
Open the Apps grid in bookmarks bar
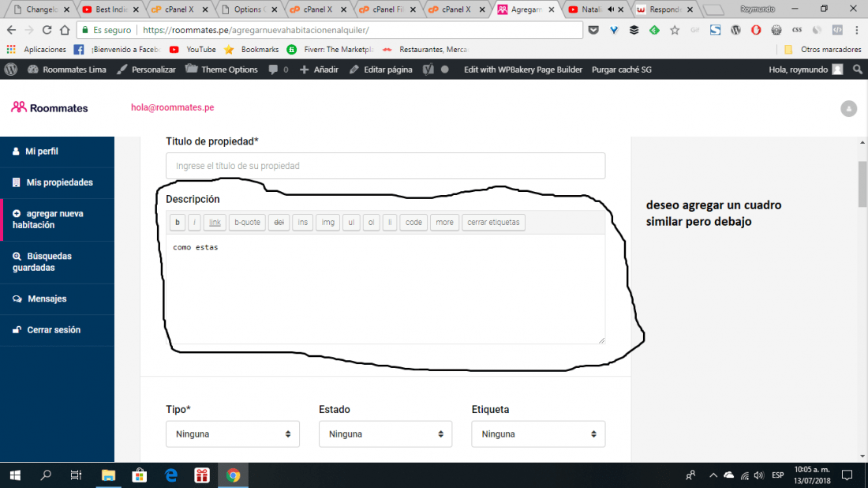(x=11, y=49)
